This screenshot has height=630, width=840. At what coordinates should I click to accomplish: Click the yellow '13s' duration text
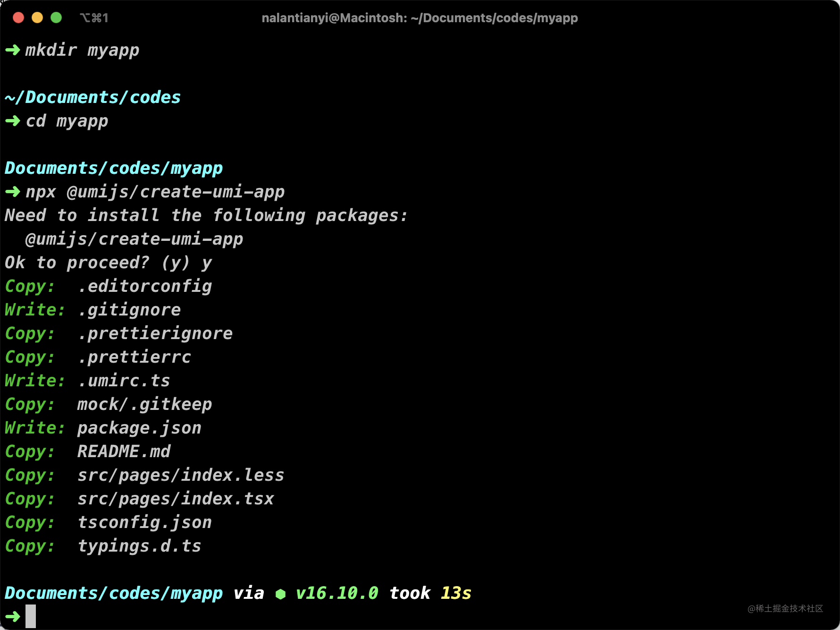pos(456,593)
